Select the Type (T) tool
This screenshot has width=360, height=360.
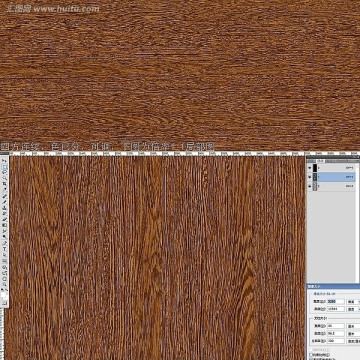pos(5,249)
